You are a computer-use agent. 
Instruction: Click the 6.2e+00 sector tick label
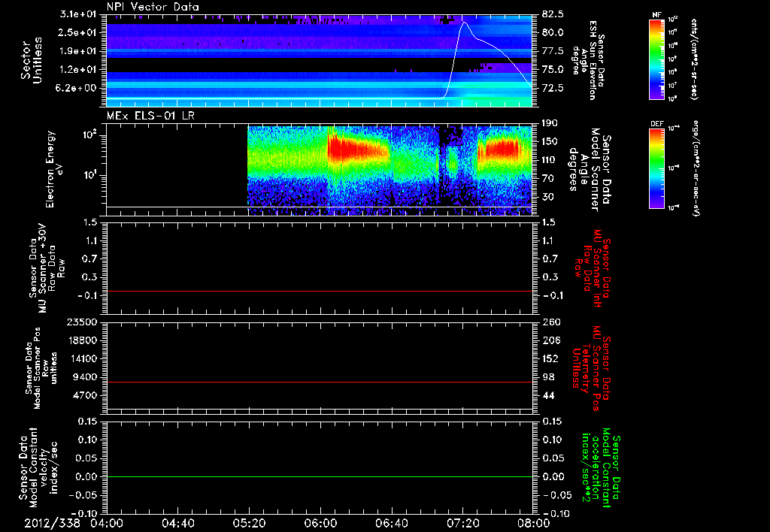[77, 88]
